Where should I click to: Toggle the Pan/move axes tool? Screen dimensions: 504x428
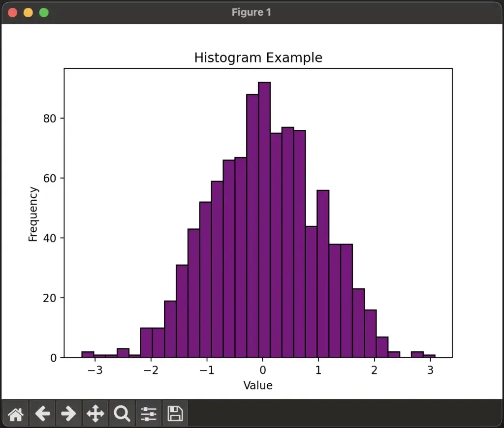click(95, 414)
